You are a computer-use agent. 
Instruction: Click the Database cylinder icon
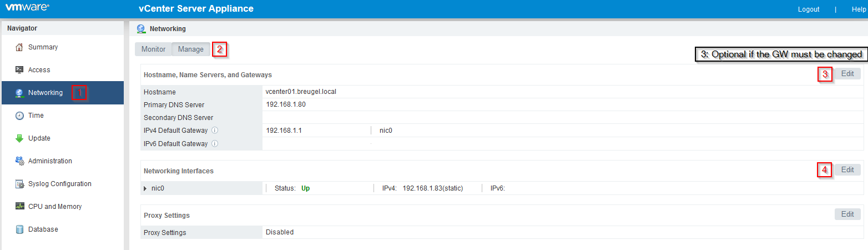(x=19, y=229)
